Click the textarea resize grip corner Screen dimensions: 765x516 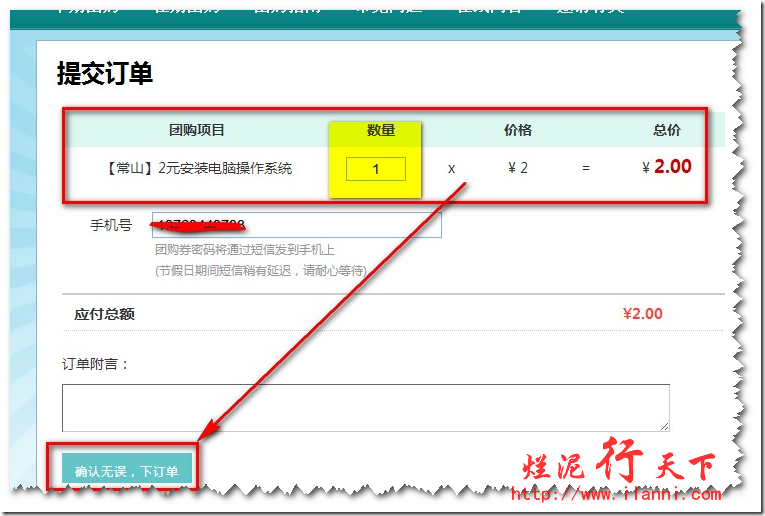click(x=664, y=426)
